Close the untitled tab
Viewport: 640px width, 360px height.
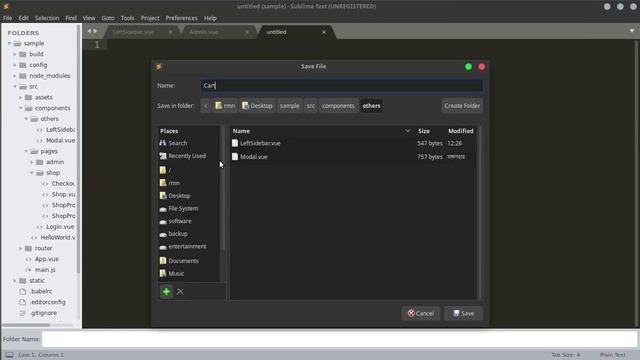(x=324, y=32)
